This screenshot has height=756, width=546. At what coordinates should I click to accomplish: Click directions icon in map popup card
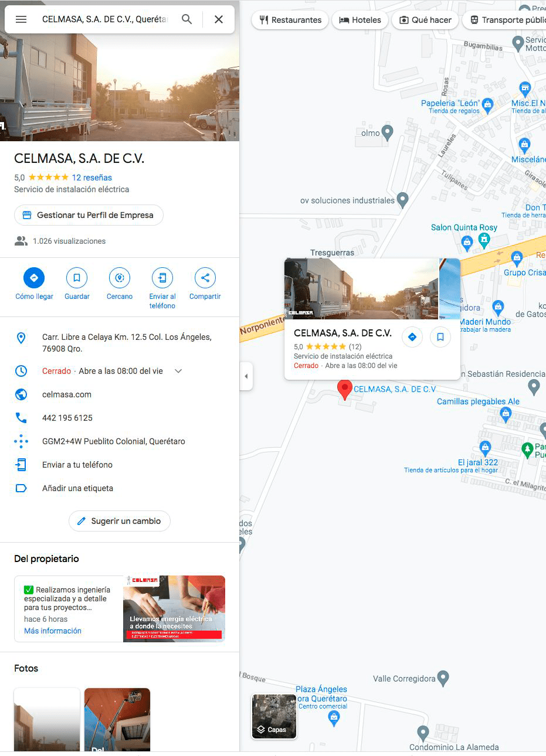412,337
